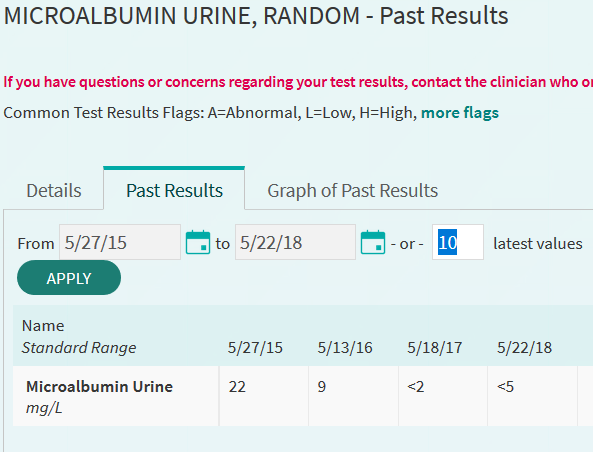
Task: Click the APPLY button
Action: click(69, 278)
